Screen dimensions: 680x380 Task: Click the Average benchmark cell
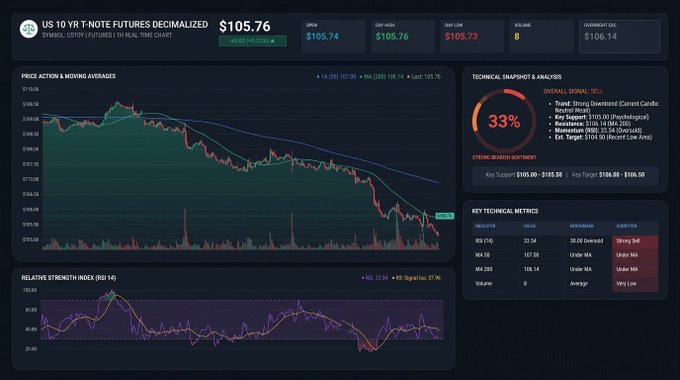[x=579, y=284]
